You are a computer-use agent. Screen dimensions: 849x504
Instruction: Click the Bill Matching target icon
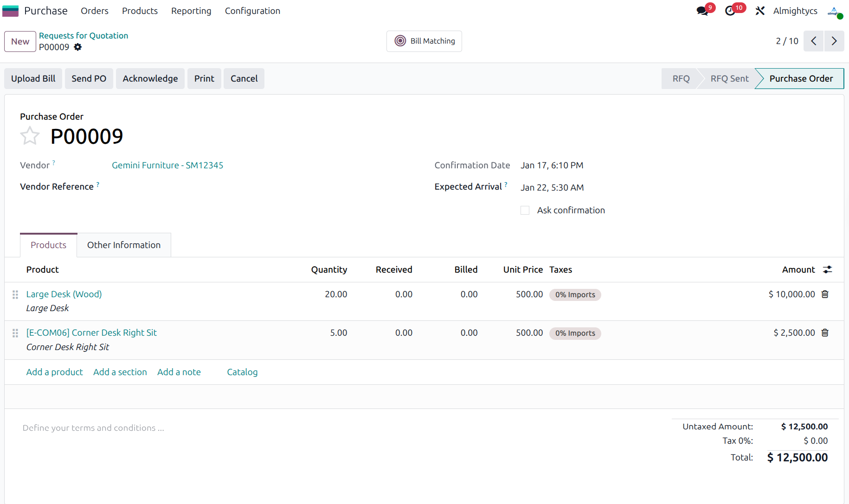[x=400, y=41]
